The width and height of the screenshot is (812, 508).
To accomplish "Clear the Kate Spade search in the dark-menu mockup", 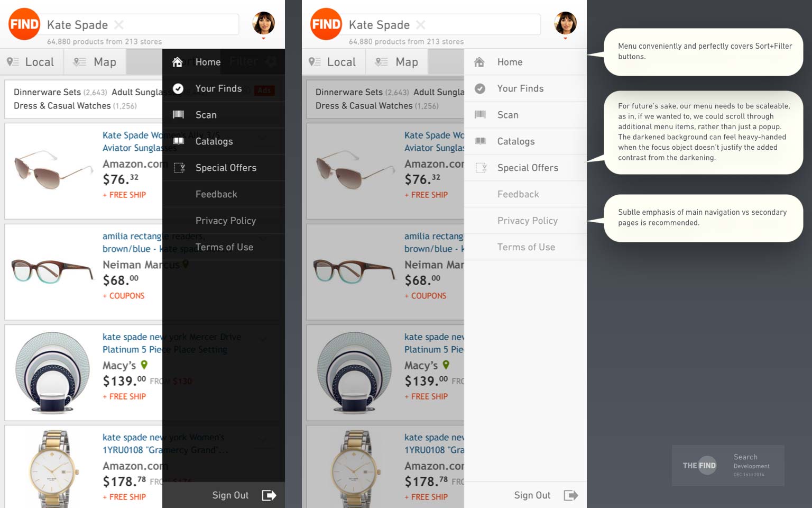I will (119, 25).
